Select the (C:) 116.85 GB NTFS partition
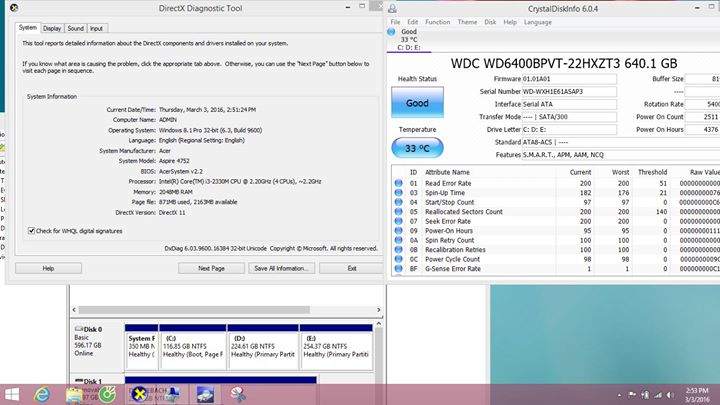This screenshot has height=405, width=720. [192, 347]
